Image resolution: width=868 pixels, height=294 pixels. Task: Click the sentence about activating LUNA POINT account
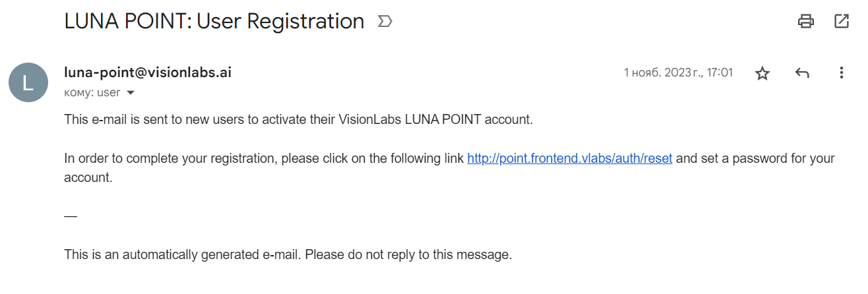point(298,120)
